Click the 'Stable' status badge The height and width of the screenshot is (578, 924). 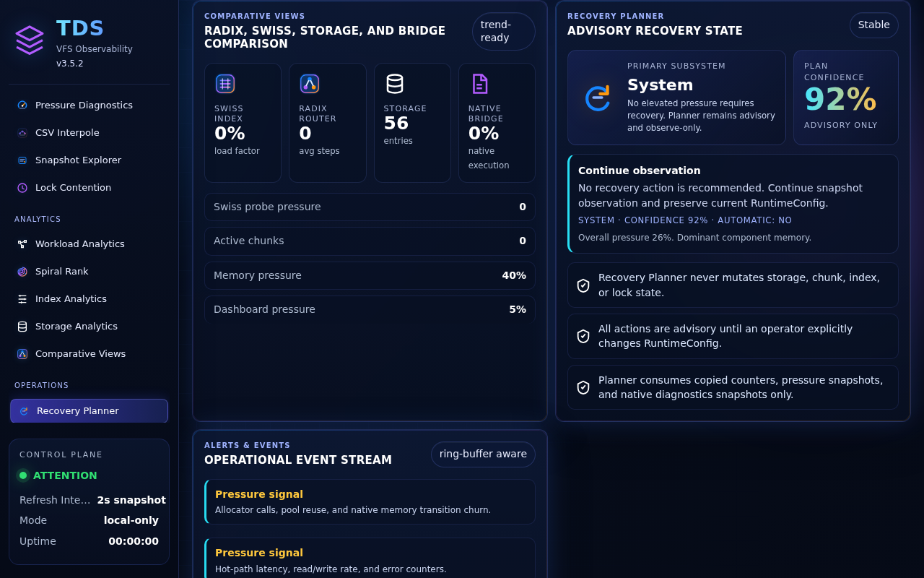point(874,25)
